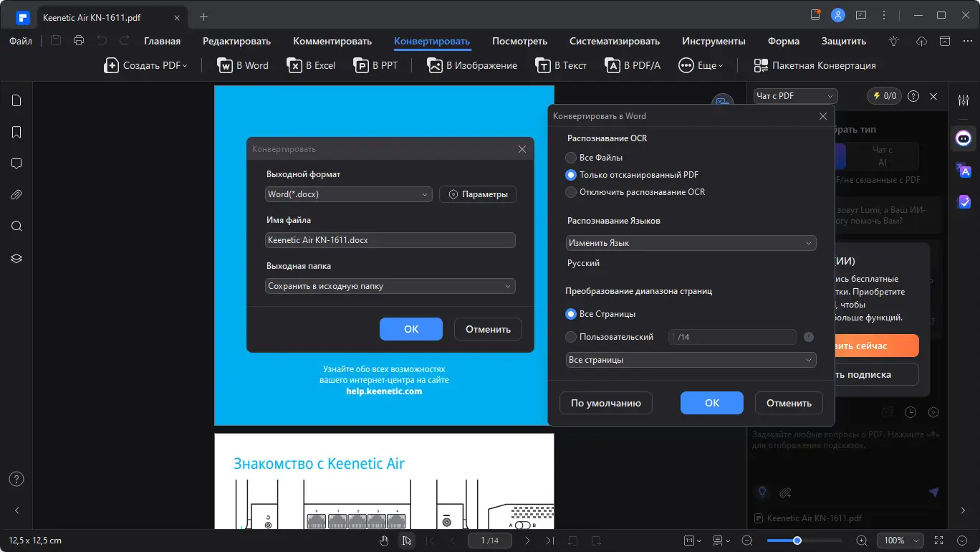Open the Lumi AI assistant robot icon

[x=964, y=138]
